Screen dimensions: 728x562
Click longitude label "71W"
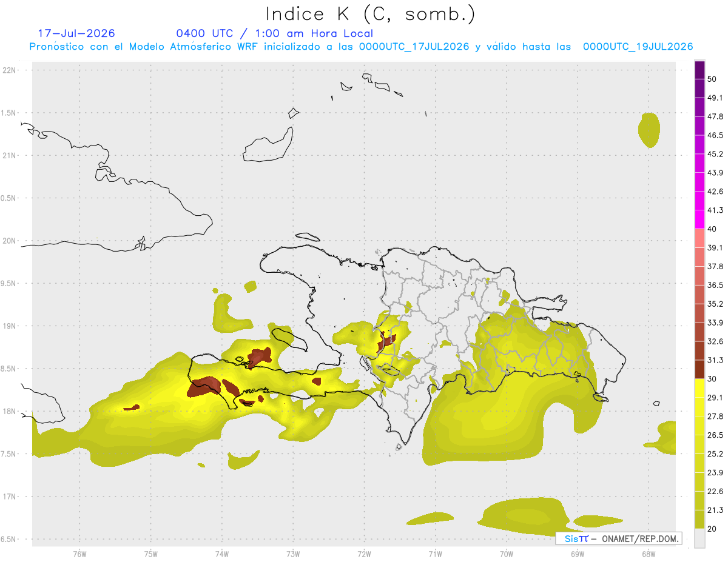435,554
